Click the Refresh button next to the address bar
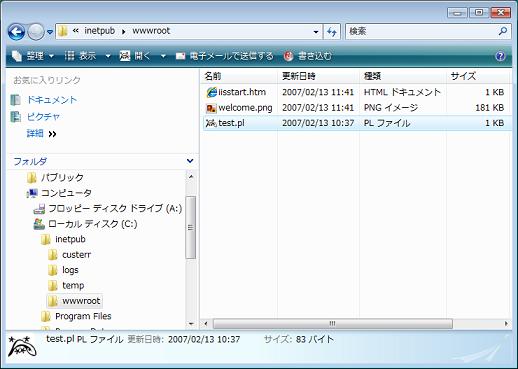Viewport: 518px width, 369px height. (x=332, y=32)
